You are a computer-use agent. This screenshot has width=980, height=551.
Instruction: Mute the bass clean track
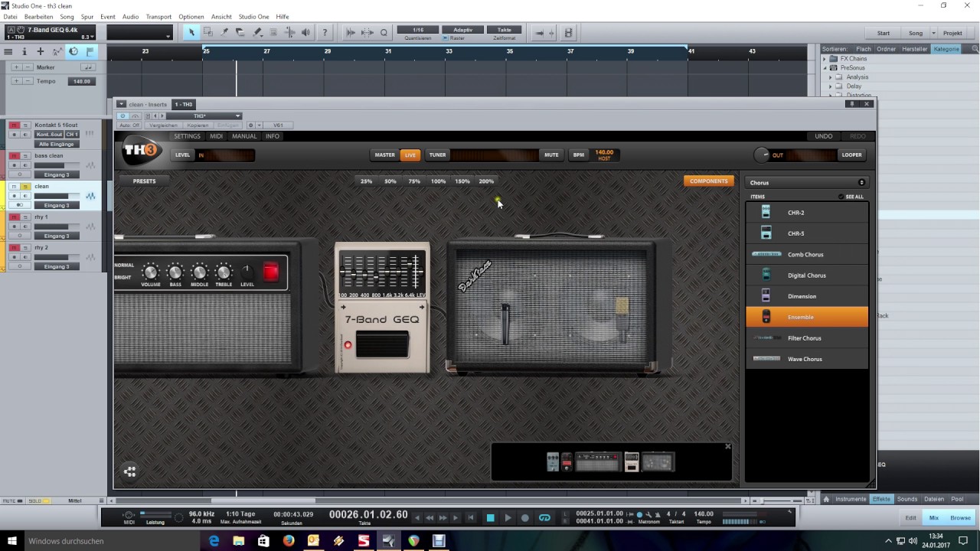[14, 156]
